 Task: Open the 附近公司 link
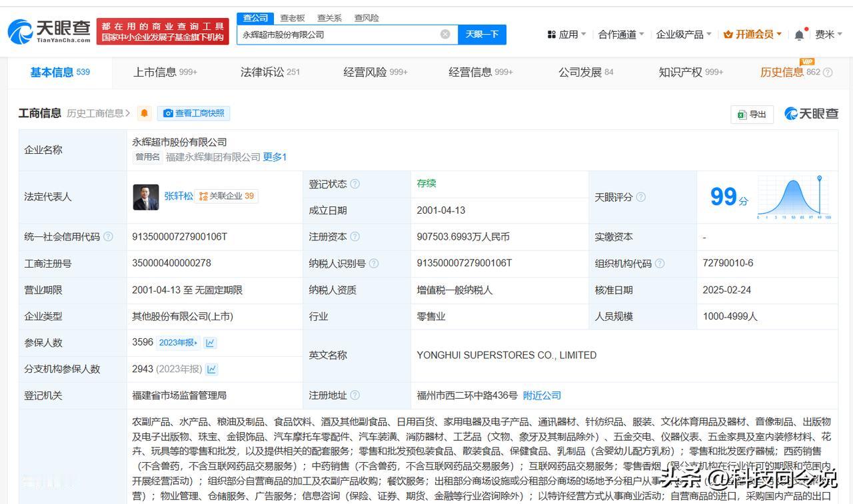pyautogui.click(x=542, y=395)
